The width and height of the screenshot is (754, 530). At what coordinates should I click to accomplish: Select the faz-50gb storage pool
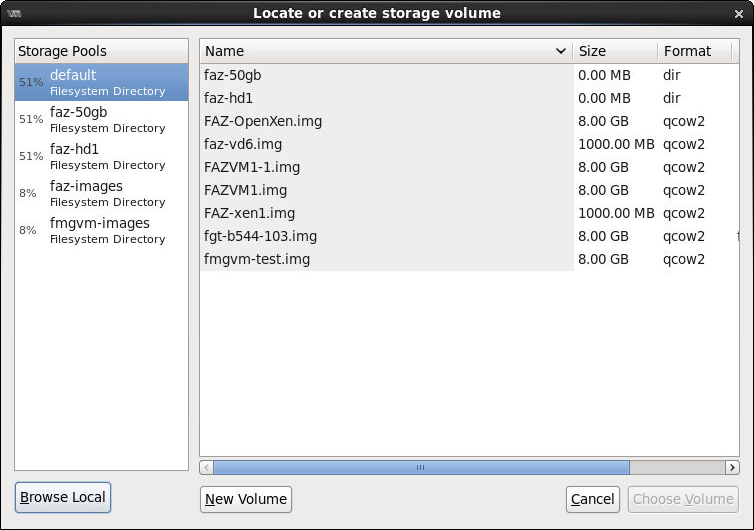[101, 119]
